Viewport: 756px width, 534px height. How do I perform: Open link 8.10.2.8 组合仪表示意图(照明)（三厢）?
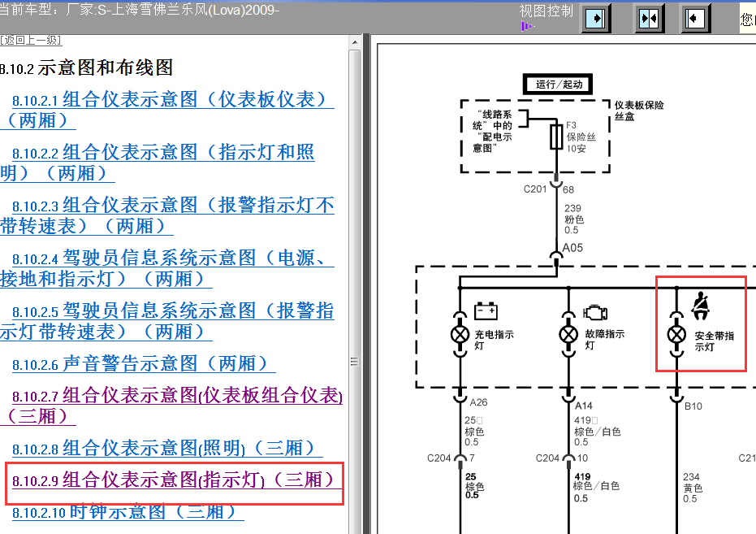[167, 448]
